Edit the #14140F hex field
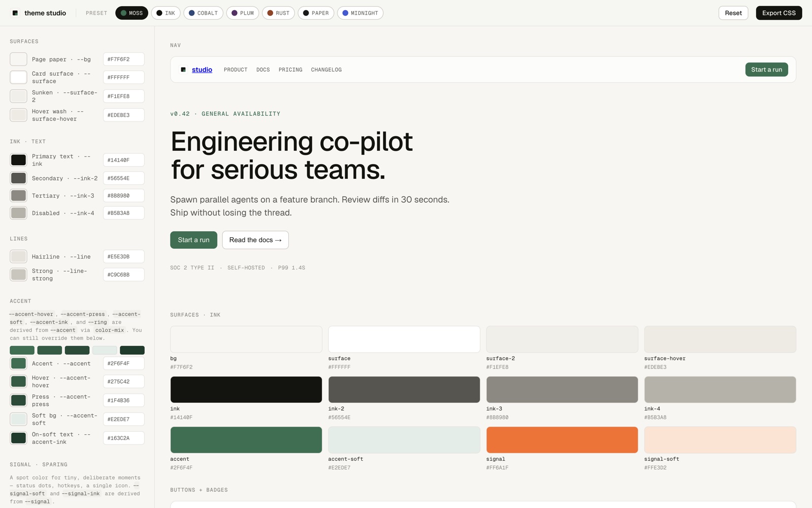This screenshot has height=508, width=812. (x=124, y=160)
